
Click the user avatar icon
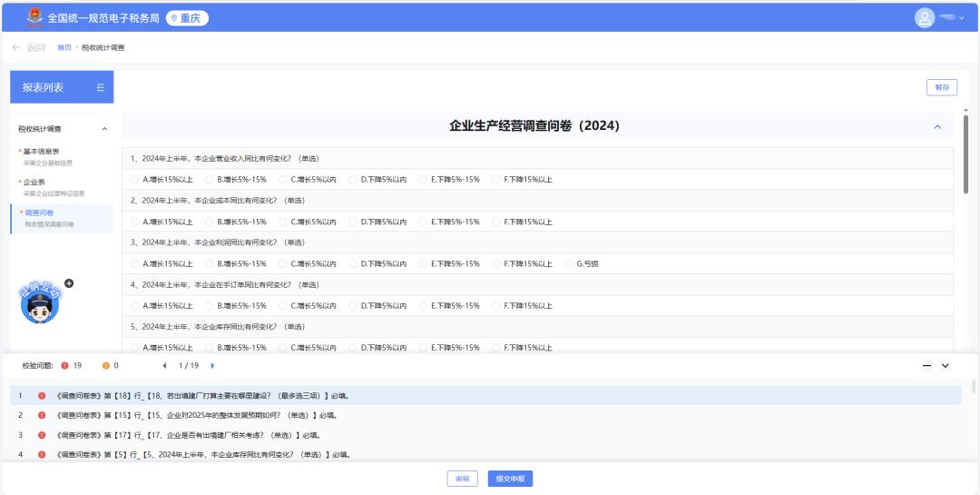(x=926, y=16)
